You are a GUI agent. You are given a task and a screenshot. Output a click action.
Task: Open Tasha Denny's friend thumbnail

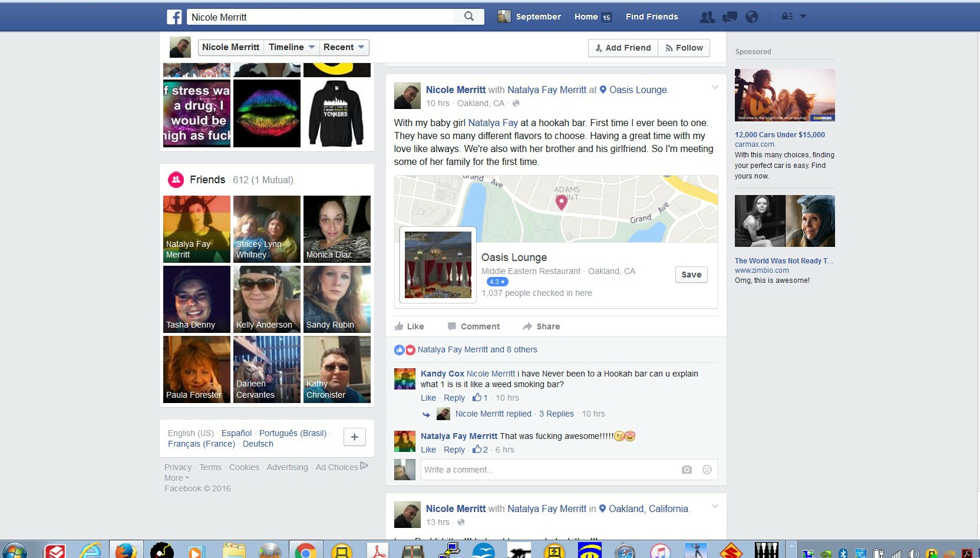pos(197,299)
